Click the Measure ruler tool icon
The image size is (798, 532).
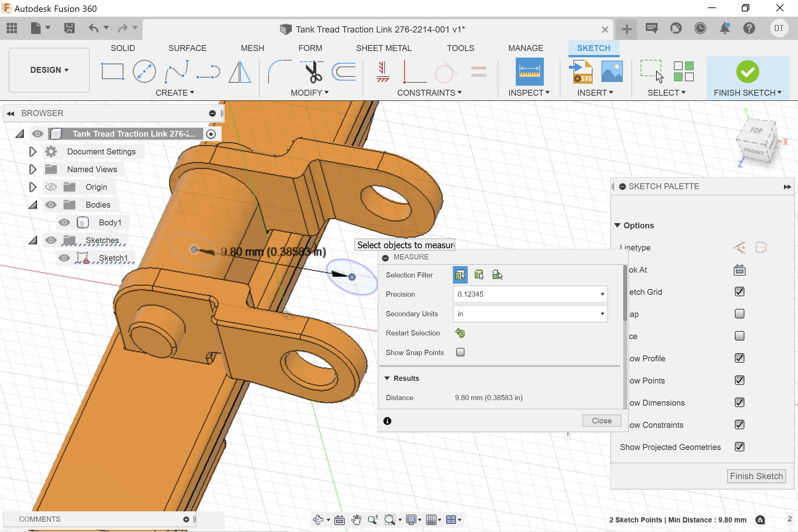[x=529, y=71]
